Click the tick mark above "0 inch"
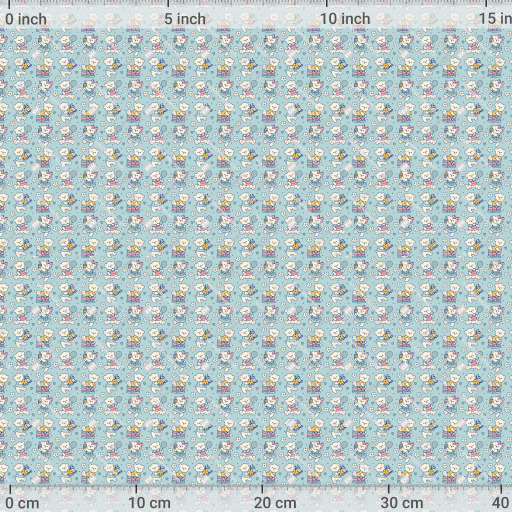The height and width of the screenshot is (512, 512). pos(9,4)
